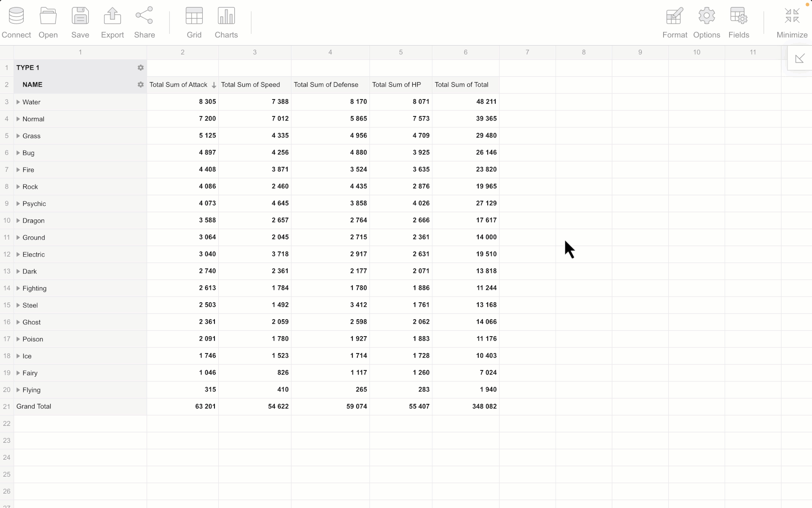The image size is (812, 508).
Task: Expand the Ghost row
Action: tap(18, 322)
